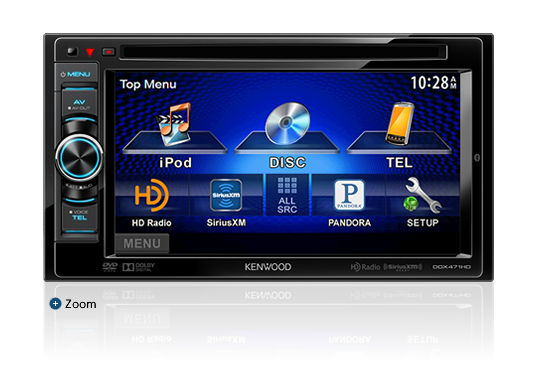
Task: Click the volume knob
Action: (79, 158)
